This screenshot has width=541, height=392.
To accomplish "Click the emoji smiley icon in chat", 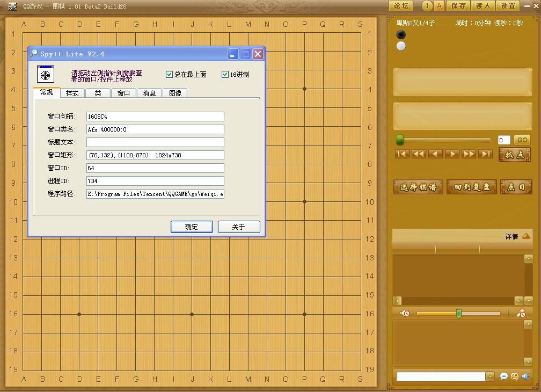I will [x=515, y=376].
